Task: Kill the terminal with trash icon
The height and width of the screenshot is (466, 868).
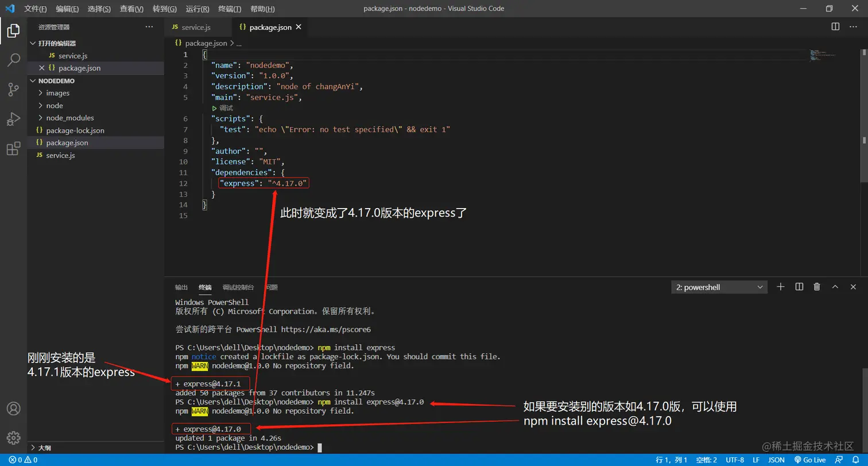Action: coord(817,287)
